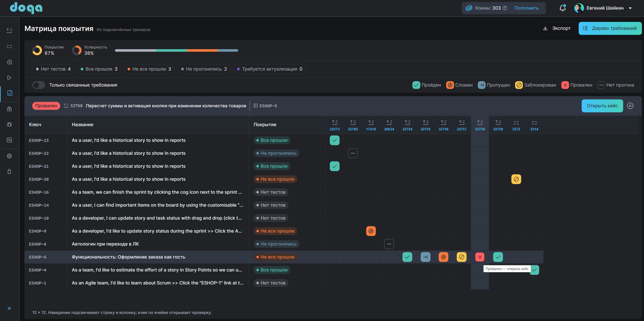Click the success rate progress bar
The image size is (644, 321).
point(176,50)
